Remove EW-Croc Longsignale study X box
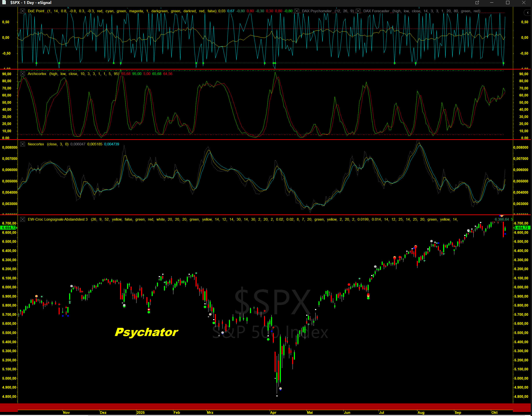 click(23, 220)
